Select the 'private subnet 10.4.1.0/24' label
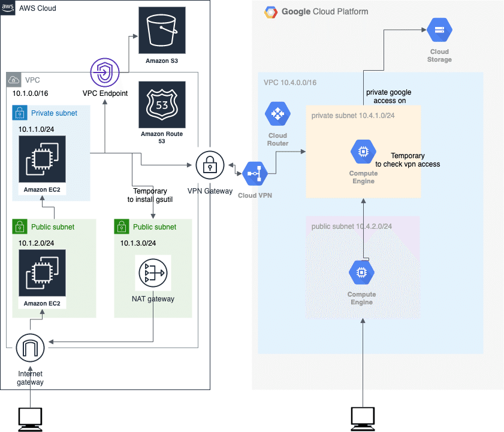This screenshot has width=504, height=432. [x=353, y=116]
